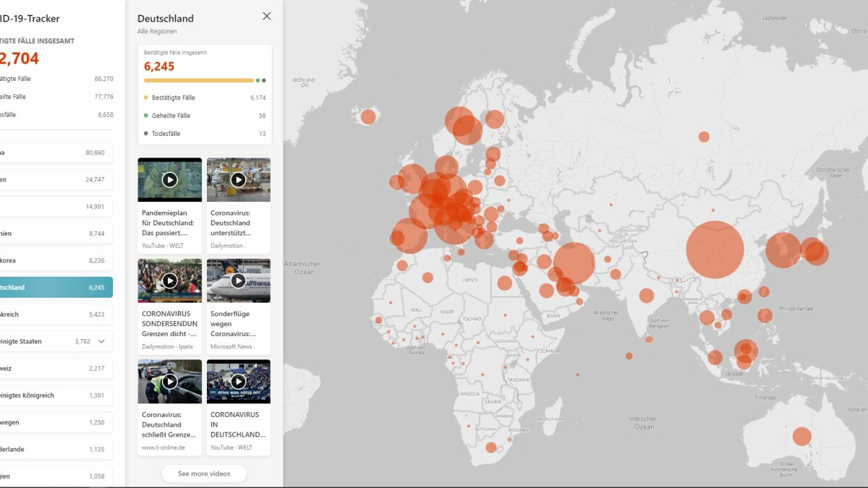868x488 pixels.
Task: Click the yellow confirmed cases progress bar
Action: tap(199, 80)
